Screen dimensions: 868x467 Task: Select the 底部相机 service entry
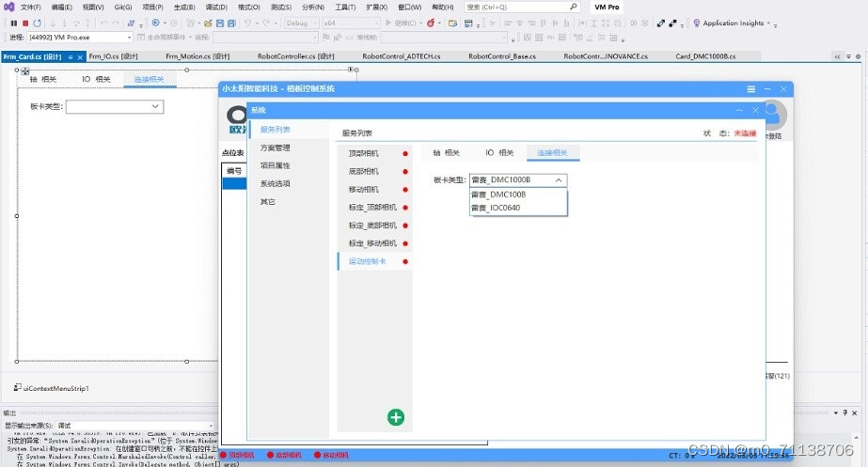pos(374,172)
